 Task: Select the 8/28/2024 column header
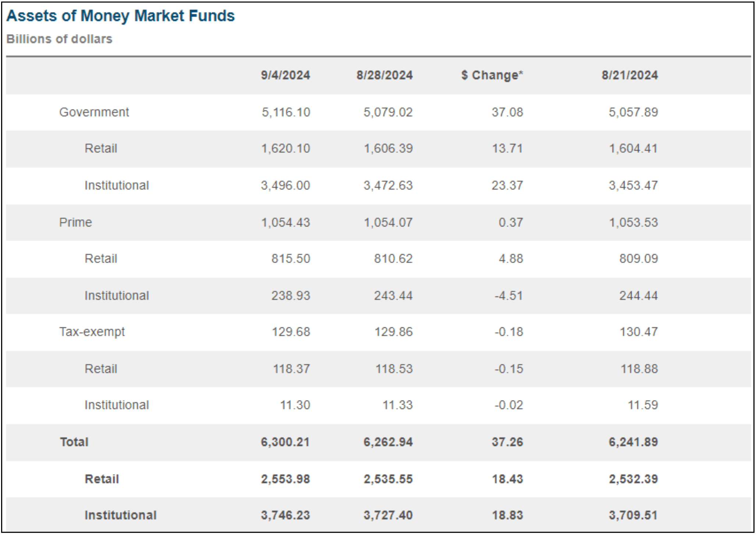(384, 75)
